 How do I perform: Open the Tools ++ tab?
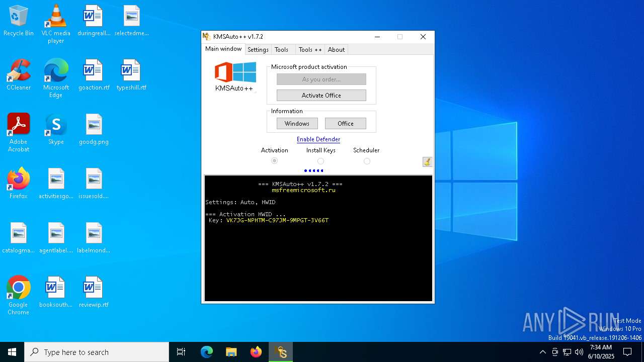point(310,49)
